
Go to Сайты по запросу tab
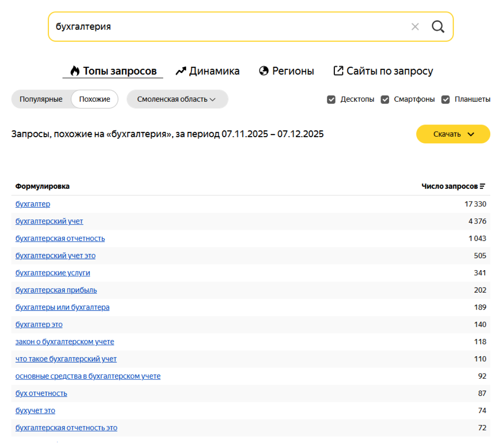coord(383,71)
